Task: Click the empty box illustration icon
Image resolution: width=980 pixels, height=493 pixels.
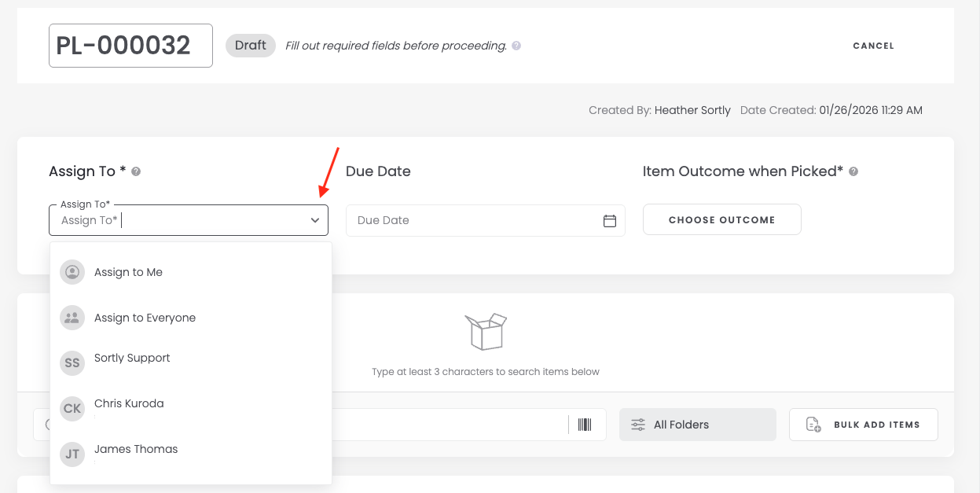Action: (485, 331)
